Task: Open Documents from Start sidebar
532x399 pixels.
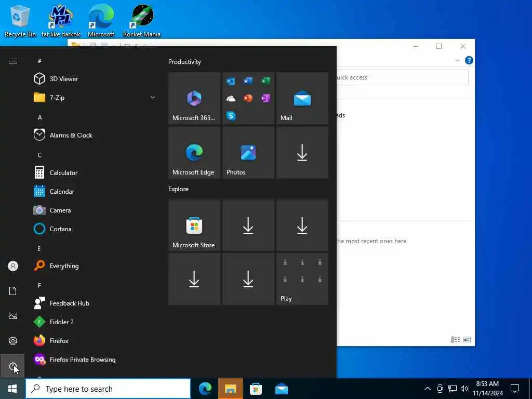Action: click(x=13, y=291)
